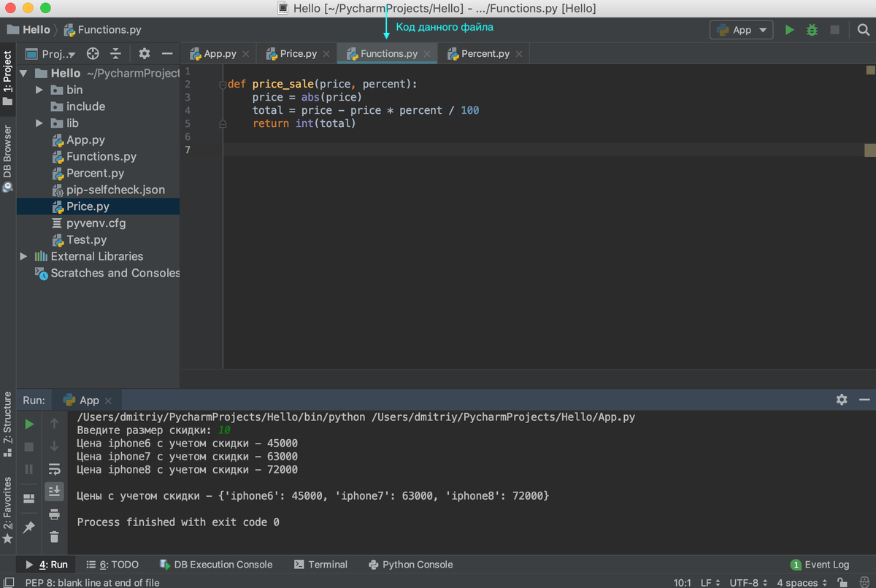Click the down arrow in Run panel
876x588 pixels.
click(x=54, y=446)
